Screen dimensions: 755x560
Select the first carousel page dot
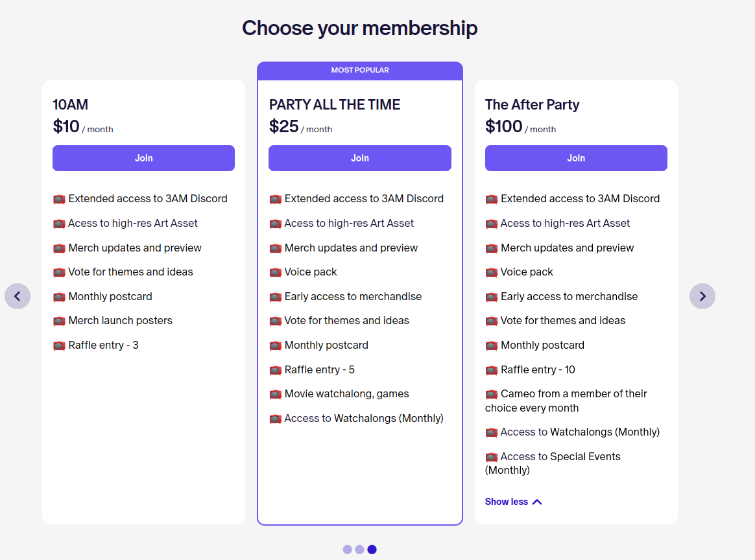tap(348, 550)
